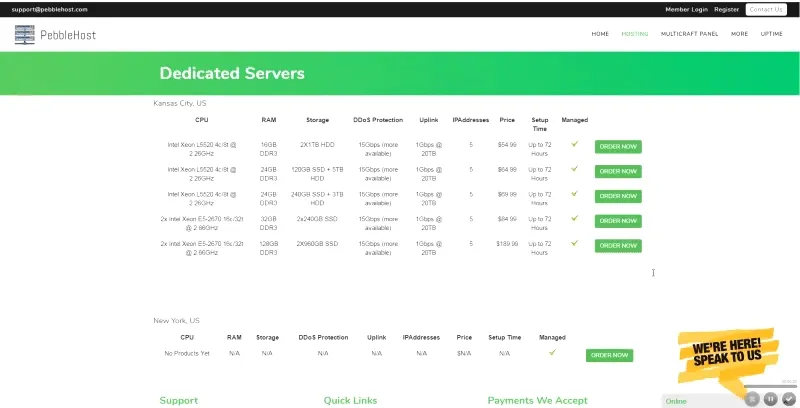
Task: Open the Hosting menu item
Action: [x=635, y=34]
